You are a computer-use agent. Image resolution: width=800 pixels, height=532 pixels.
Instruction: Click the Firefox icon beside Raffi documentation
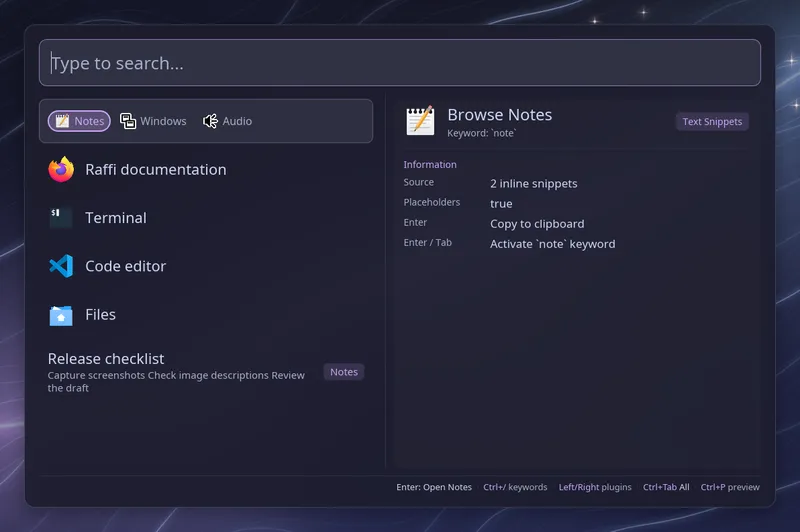click(61, 169)
